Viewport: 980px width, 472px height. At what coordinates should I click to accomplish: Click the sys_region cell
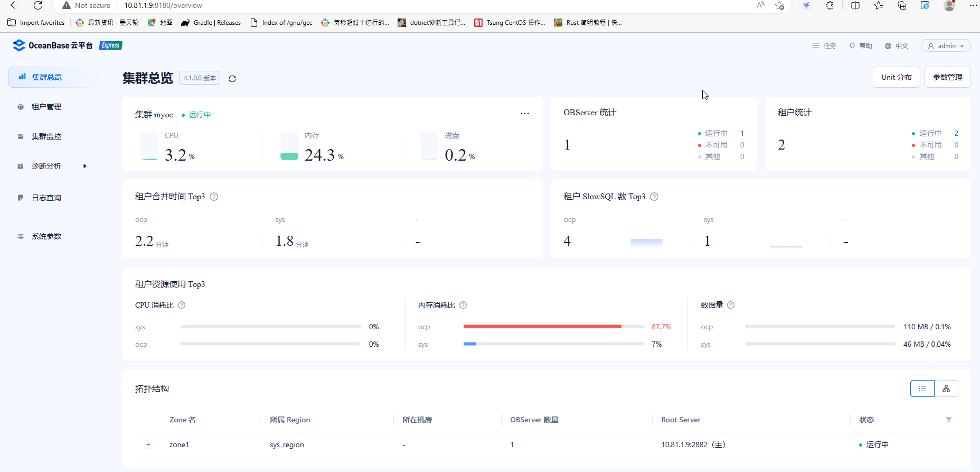pos(287,445)
